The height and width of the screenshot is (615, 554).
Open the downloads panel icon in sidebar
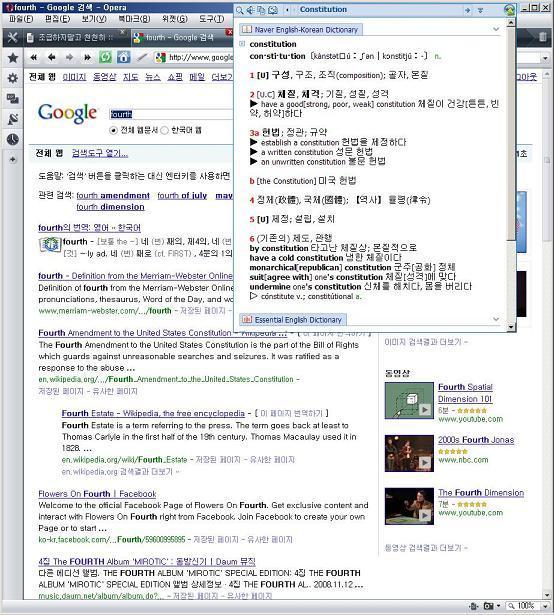click(13, 119)
